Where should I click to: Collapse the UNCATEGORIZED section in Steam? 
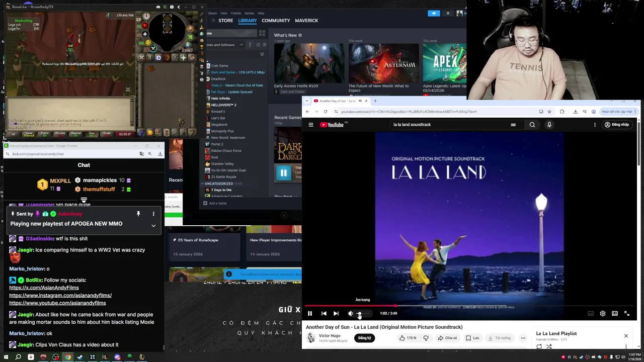pyautogui.click(x=203, y=184)
